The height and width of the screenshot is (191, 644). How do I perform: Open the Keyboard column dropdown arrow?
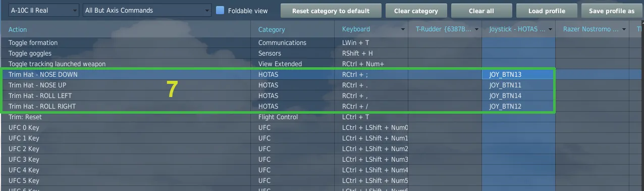pyautogui.click(x=403, y=29)
